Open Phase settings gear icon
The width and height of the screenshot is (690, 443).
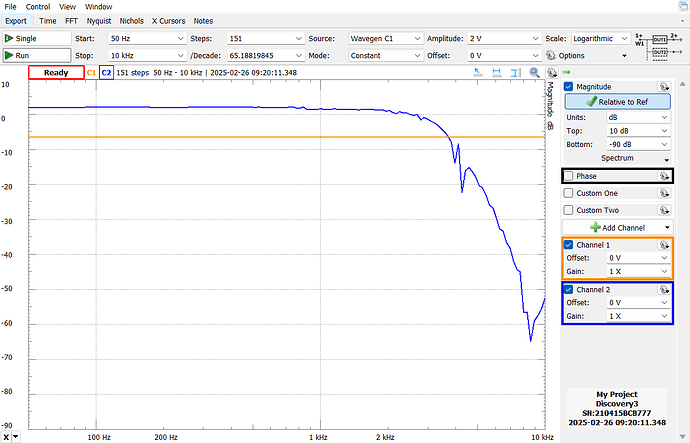click(x=663, y=176)
